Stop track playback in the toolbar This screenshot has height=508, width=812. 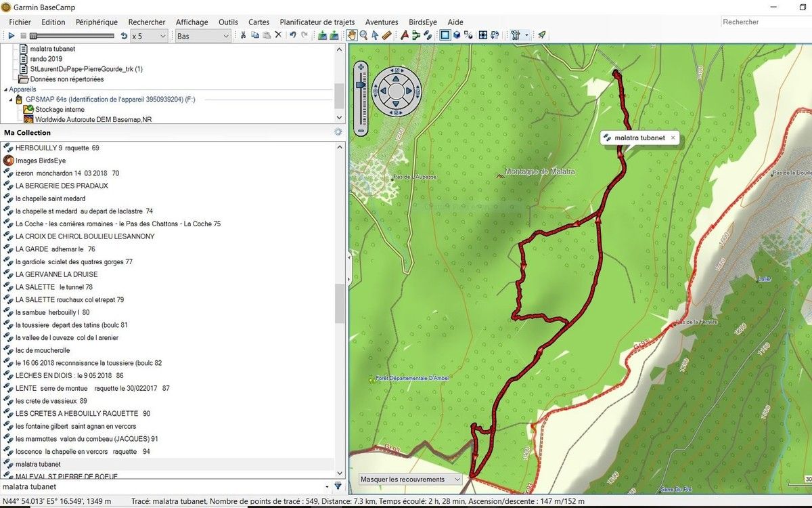click(x=23, y=36)
